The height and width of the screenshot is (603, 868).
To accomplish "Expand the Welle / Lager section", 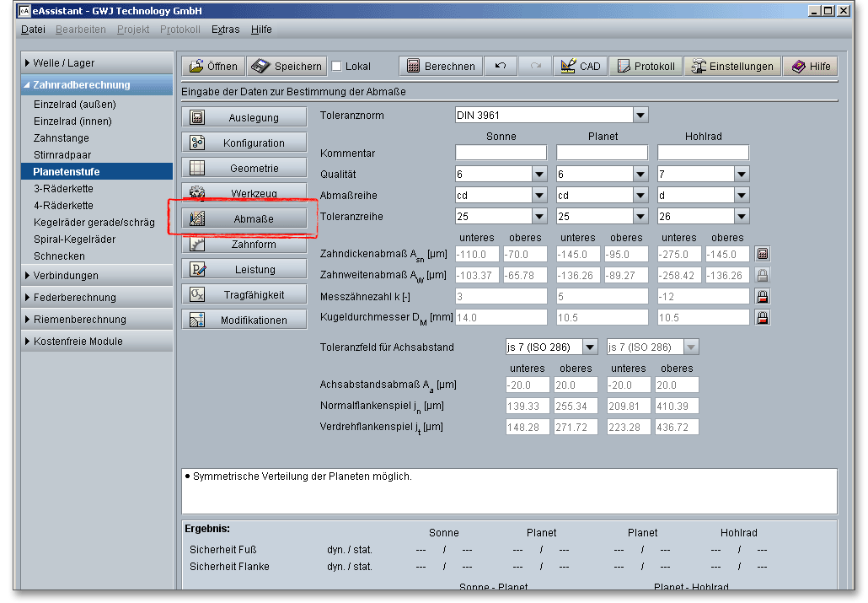I will point(64,63).
